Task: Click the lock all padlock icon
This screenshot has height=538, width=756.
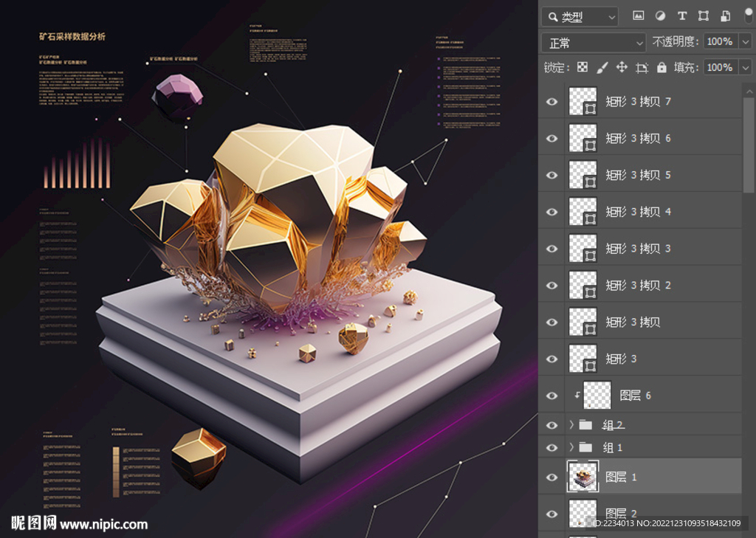Action: [661, 67]
